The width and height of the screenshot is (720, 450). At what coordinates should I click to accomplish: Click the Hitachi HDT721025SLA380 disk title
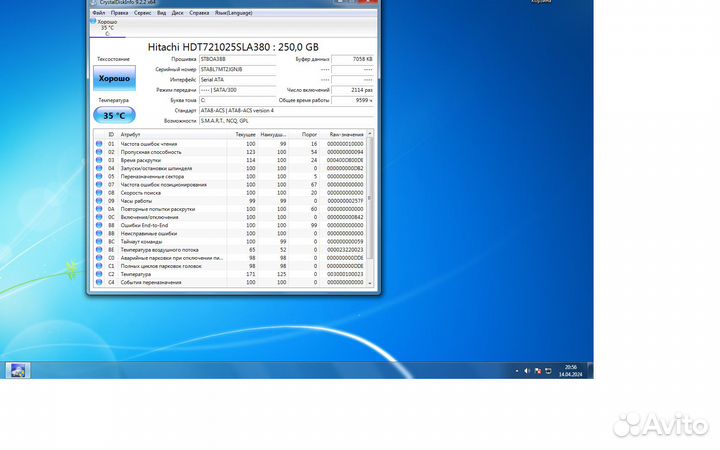[233, 47]
